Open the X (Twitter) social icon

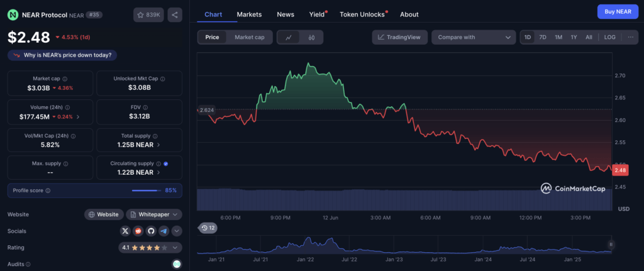pyautogui.click(x=125, y=231)
